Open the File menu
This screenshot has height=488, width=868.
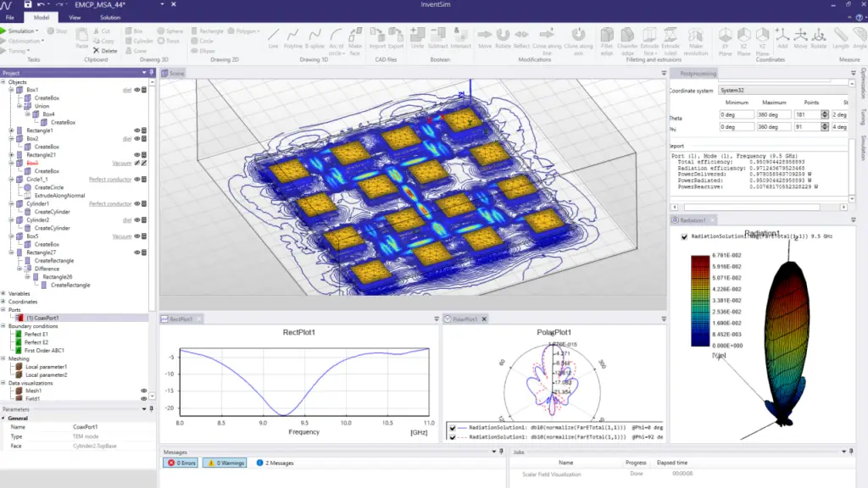pyautogui.click(x=8, y=17)
